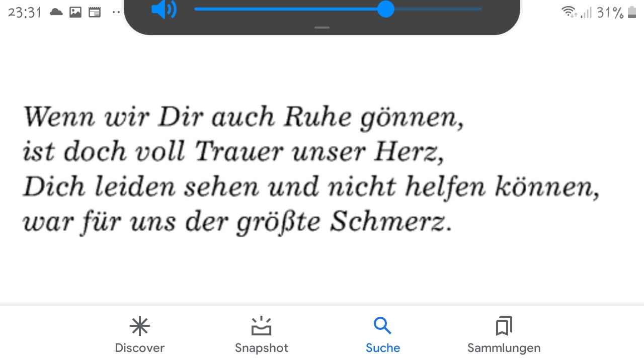Viewport: 644px width, 362px height.
Task: Go to the Sammlungen tab label
Action: tap(504, 348)
